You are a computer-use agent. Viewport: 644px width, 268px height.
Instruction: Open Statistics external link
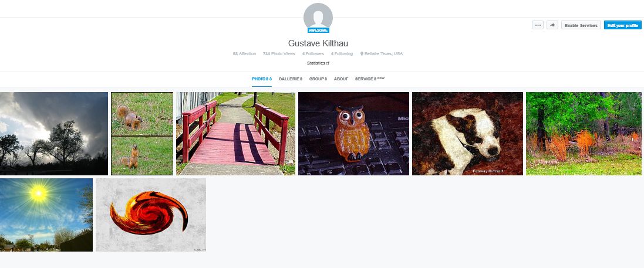(318, 63)
